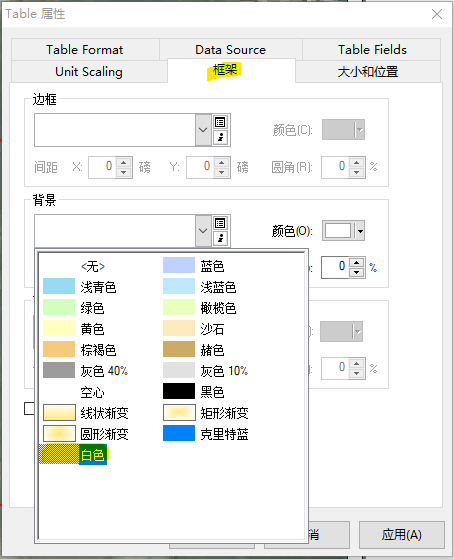This screenshot has height=559, width=454.
Task: Open background style properties info icon
Action: click(220, 239)
